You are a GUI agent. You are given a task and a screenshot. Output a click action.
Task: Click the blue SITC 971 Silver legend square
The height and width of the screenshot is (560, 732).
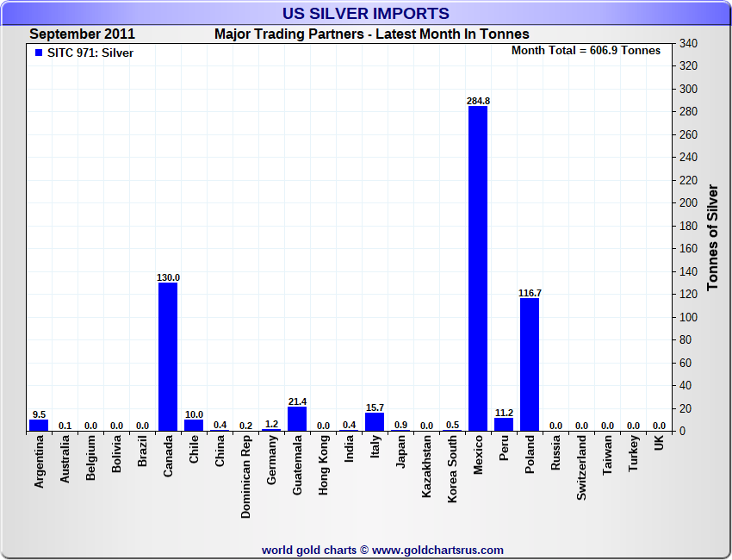(x=39, y=53)
